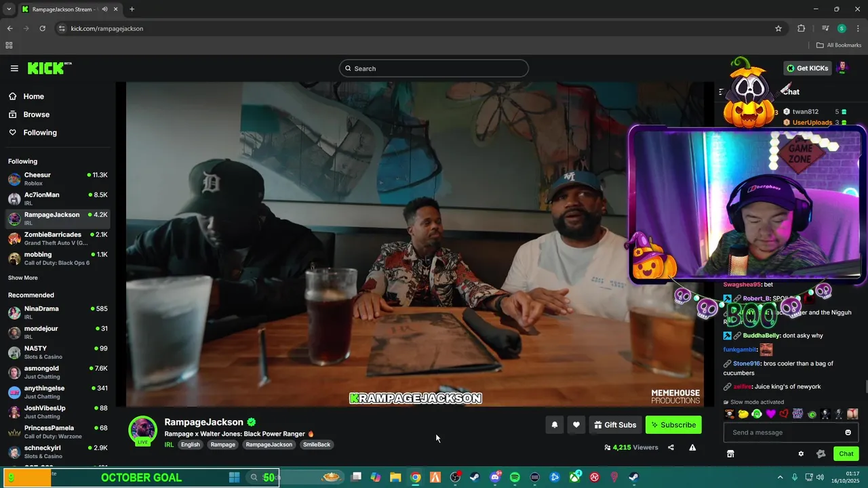The image size is (868, 488).
Task: Open Spotify from taskbar
Action: coord(515,477)
